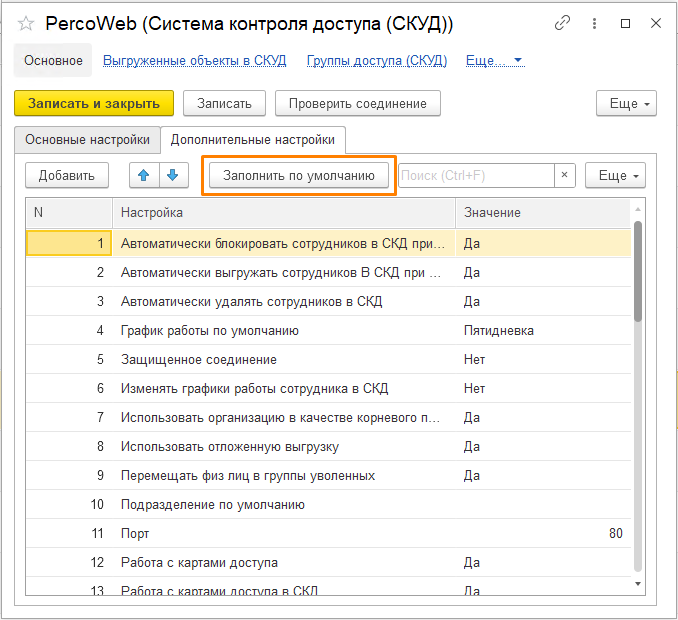The height and width of the screenshot is (620, 678).
Task: Open the Еще menu next to search
Action: click(x=615, y=175)
